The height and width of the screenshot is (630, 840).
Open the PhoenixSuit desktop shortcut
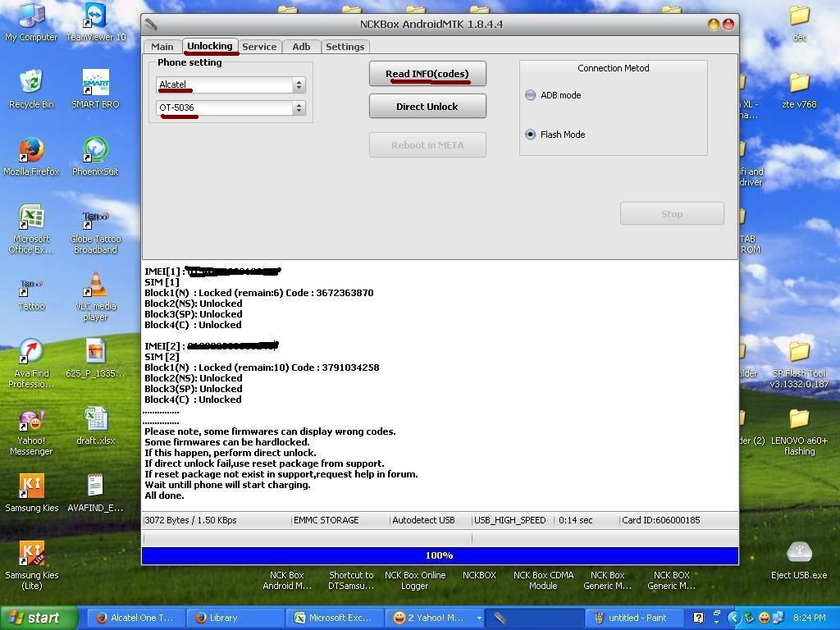coord(95,152)
